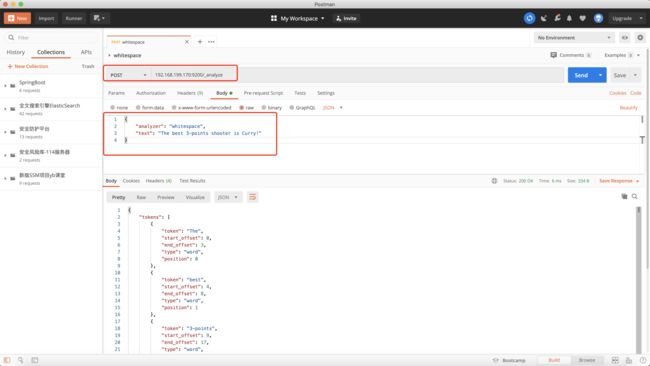Image resolution: width=650 pixels, height=366 pixels.
Task: Open the satellite capture requests icon
Action: point(544,18)
